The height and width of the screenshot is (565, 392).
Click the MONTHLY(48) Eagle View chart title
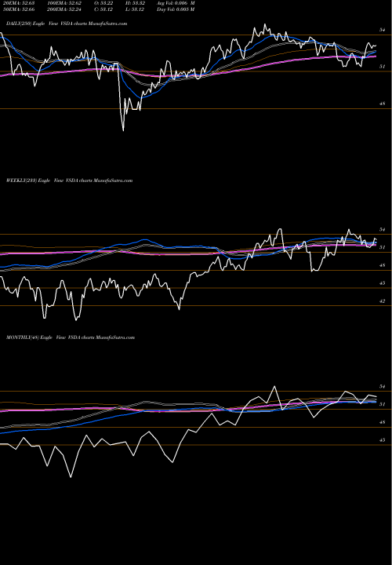(x=71, y=337)
